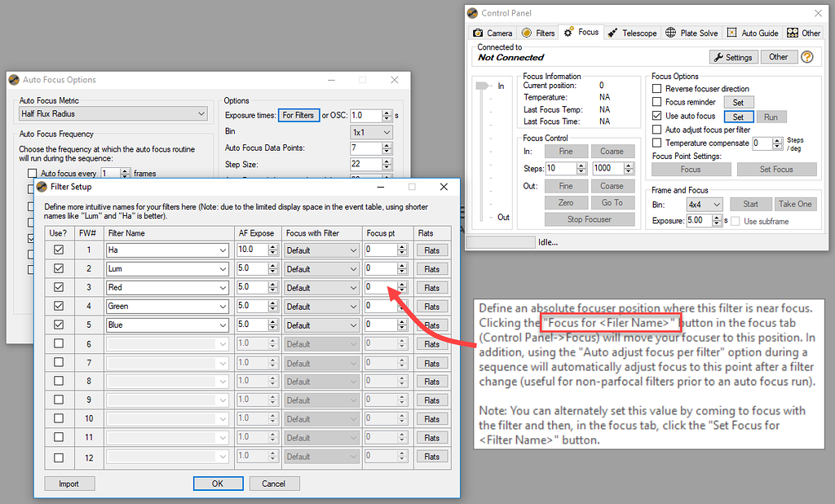The width and height of the screenshot is (835, 504).
Task: Click the Filters tab filter icon
Action: [525, 33]
